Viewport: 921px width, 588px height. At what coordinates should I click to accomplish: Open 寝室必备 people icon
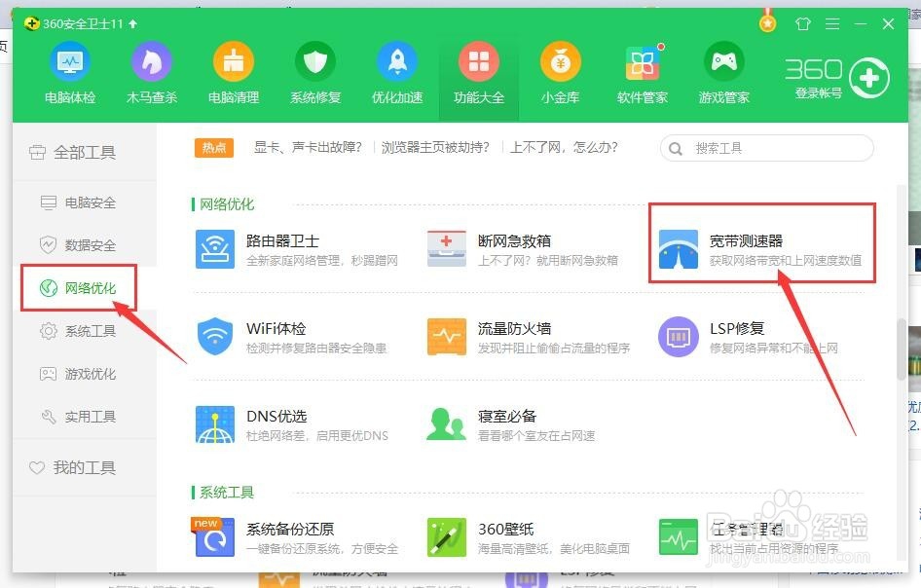447,424
